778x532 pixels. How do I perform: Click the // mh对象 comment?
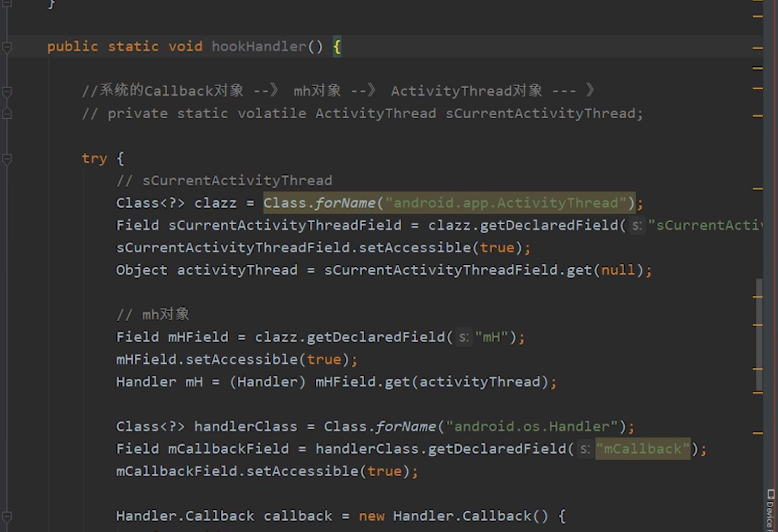tap(152, 314)
